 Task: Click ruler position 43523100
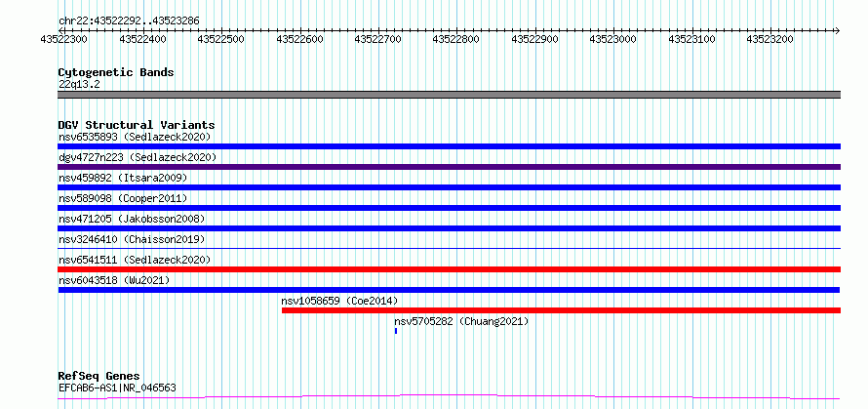point(692,39)
